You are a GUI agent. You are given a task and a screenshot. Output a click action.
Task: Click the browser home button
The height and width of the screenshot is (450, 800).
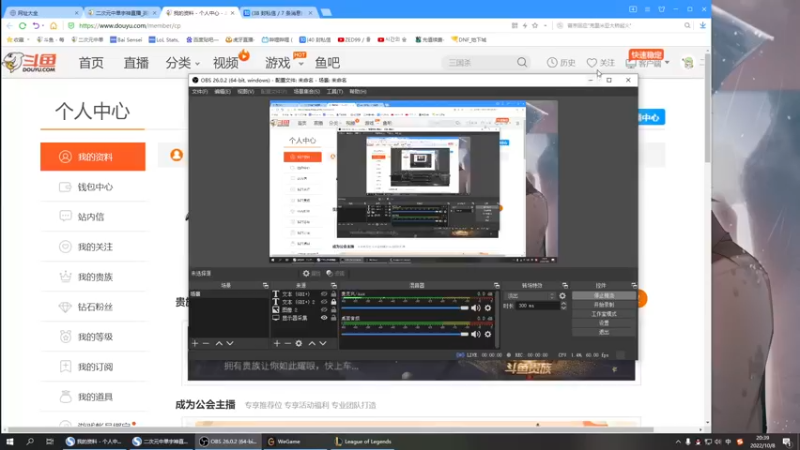pyautogui.click(x=54, y=26)
